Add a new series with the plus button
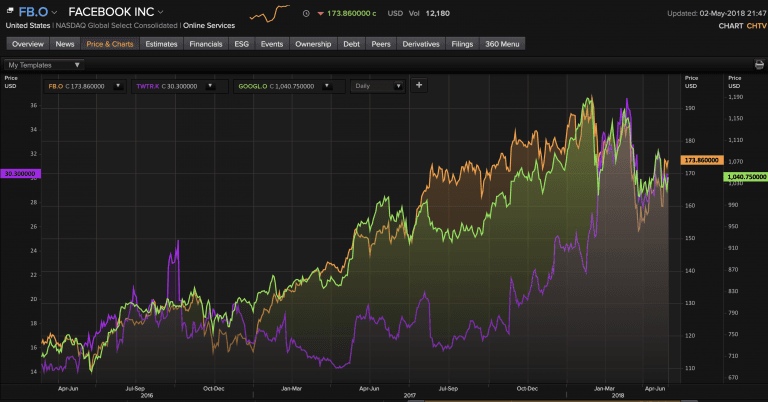 [419, 86]
